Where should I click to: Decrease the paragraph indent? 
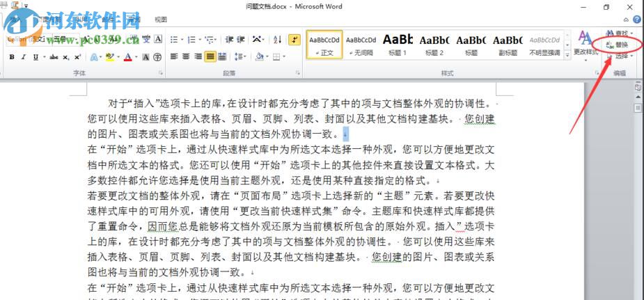coord(229,40)
